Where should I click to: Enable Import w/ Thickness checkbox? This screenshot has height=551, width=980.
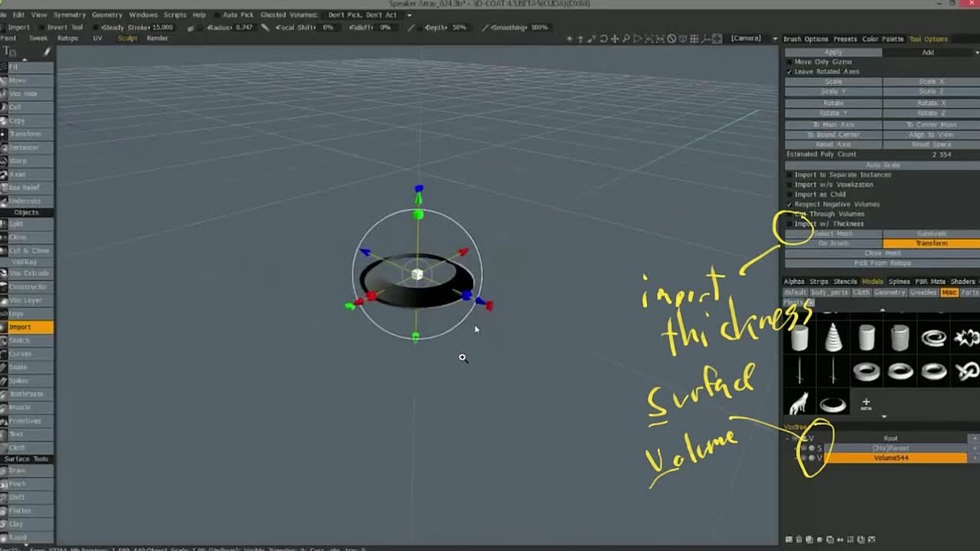coord(789,224)
